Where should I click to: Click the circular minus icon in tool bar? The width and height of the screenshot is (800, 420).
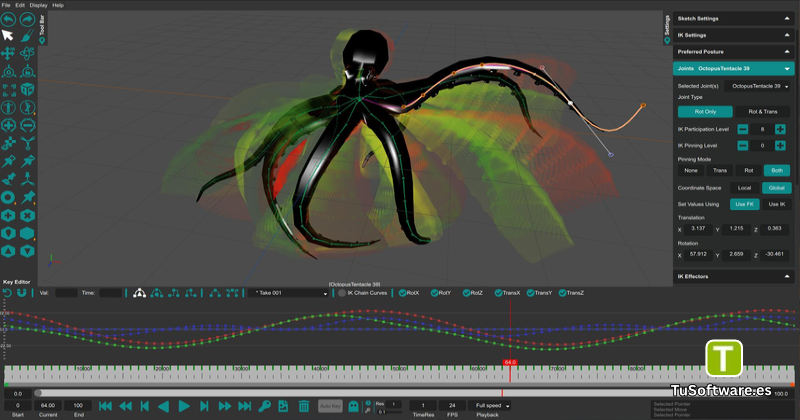28,126
